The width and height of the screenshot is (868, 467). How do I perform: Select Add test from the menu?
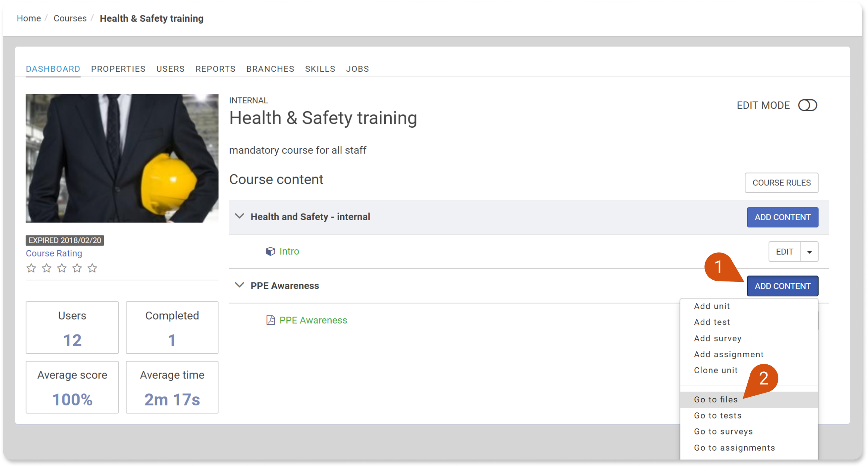(749, 322)
